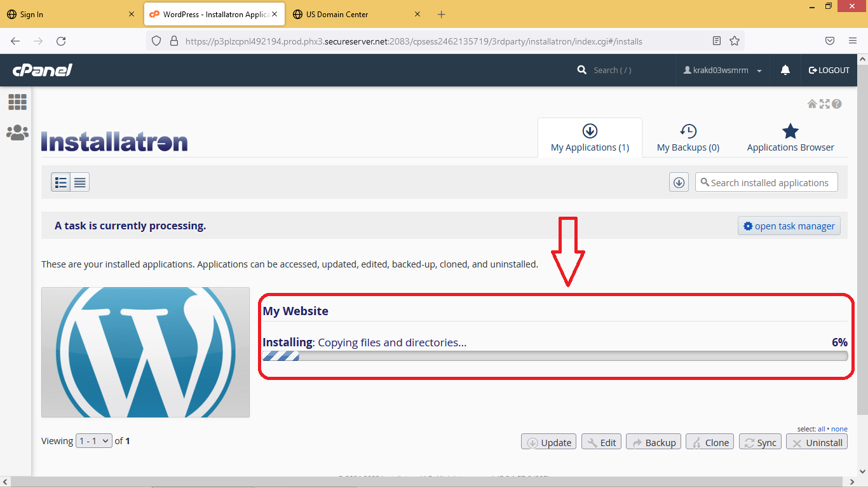Toggle reader view icon
This screenshot has width=868, height=488.
pos(717,41)
